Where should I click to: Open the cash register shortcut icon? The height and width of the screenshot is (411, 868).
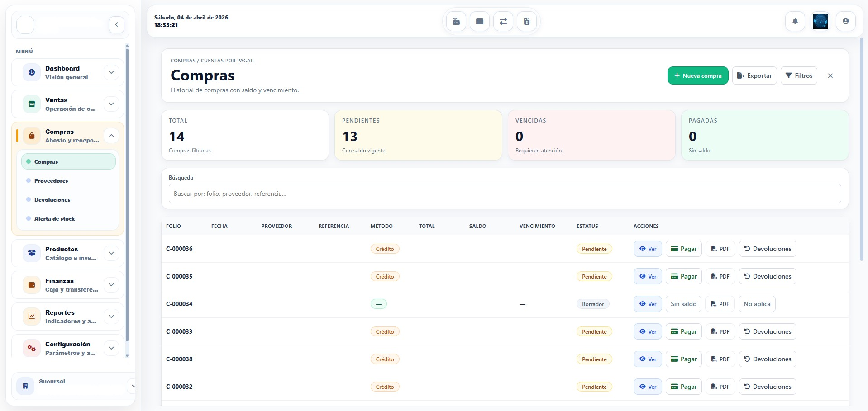(x=456, y=21)
